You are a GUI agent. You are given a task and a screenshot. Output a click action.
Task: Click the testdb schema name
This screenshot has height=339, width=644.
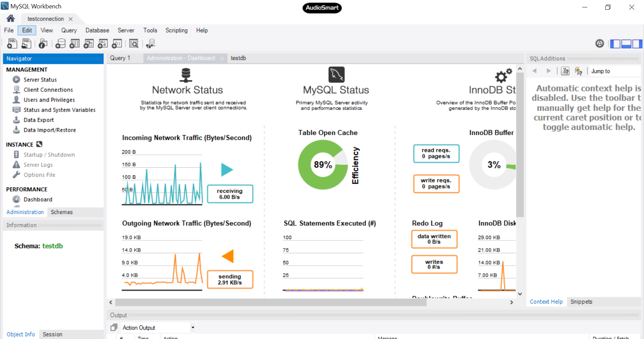(53, 246)
